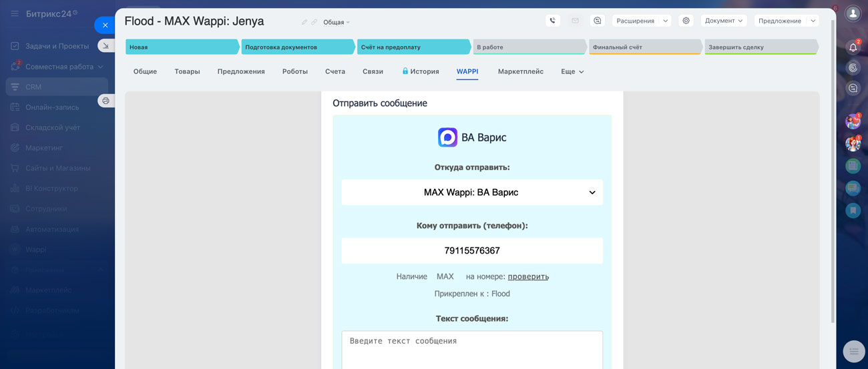Open user profile avatar icon
The width and height of the screenshot is (868, 369).
click(853, 13)
